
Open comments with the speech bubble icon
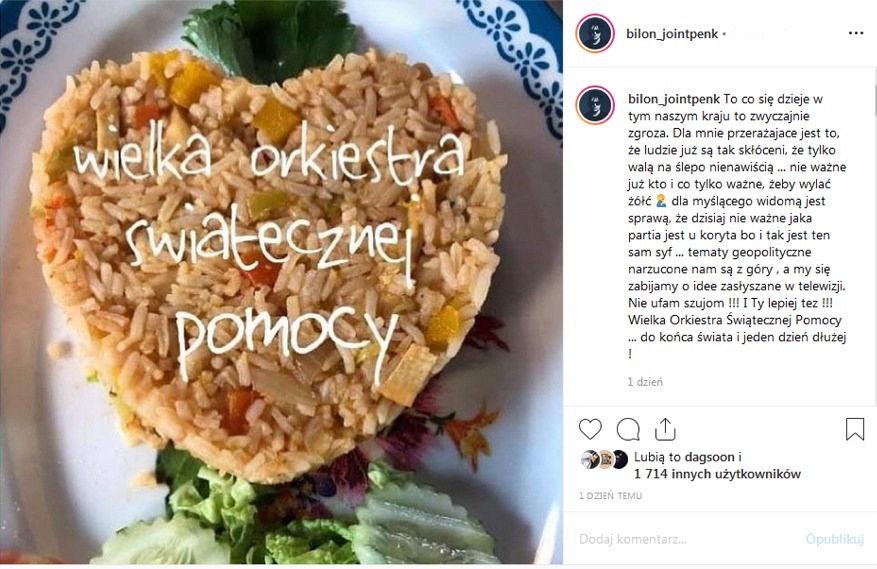tap(628, 429)
